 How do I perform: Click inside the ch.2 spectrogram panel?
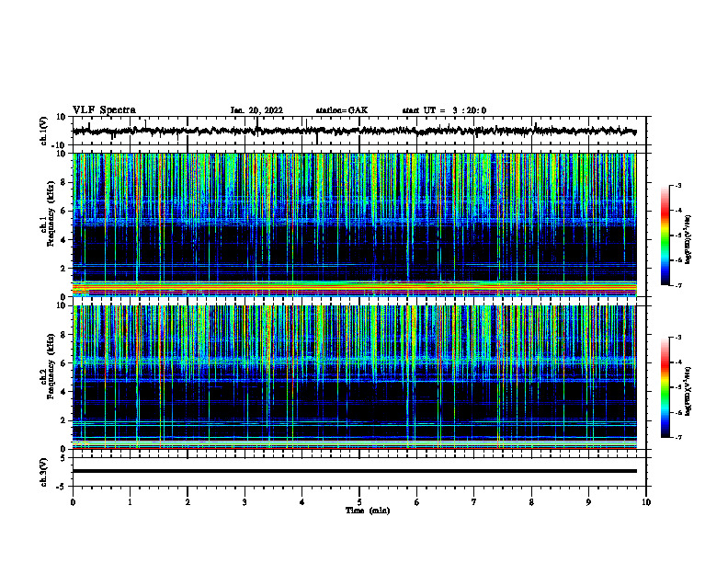click(x=354, y=377)
